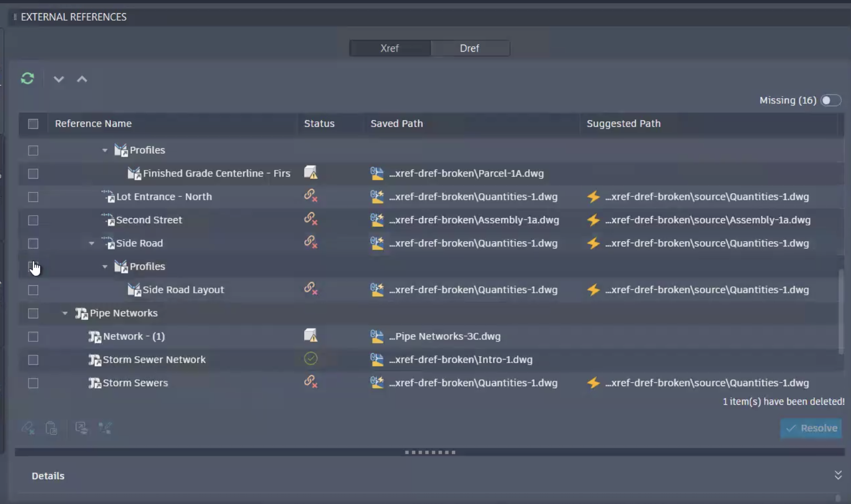The height and width of the screenshot is (504, 851).
Task: Collapse the Side Road tree node
Action: tap(91, 243)
